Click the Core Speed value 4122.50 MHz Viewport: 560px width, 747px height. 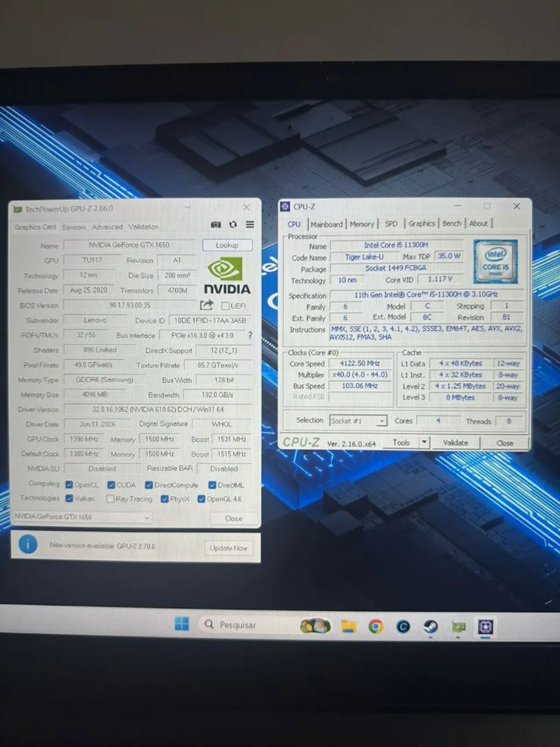point(359,363)
